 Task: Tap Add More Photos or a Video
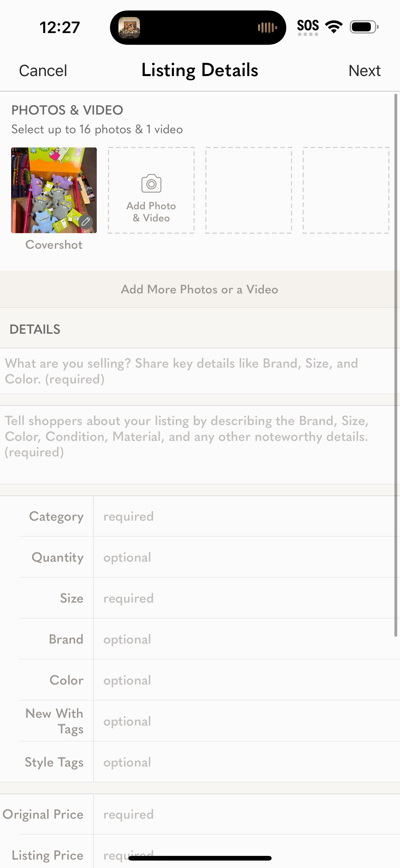click(199, 289)
